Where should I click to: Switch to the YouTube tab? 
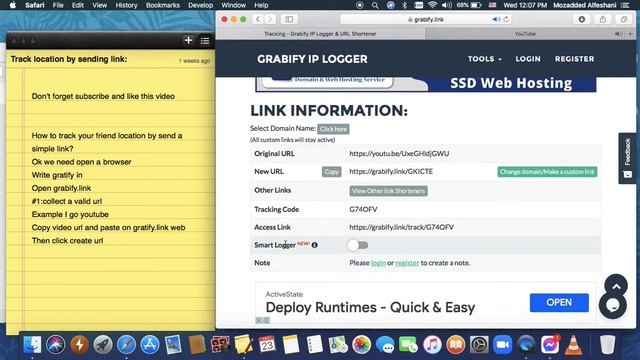click(x=525, y=34)
